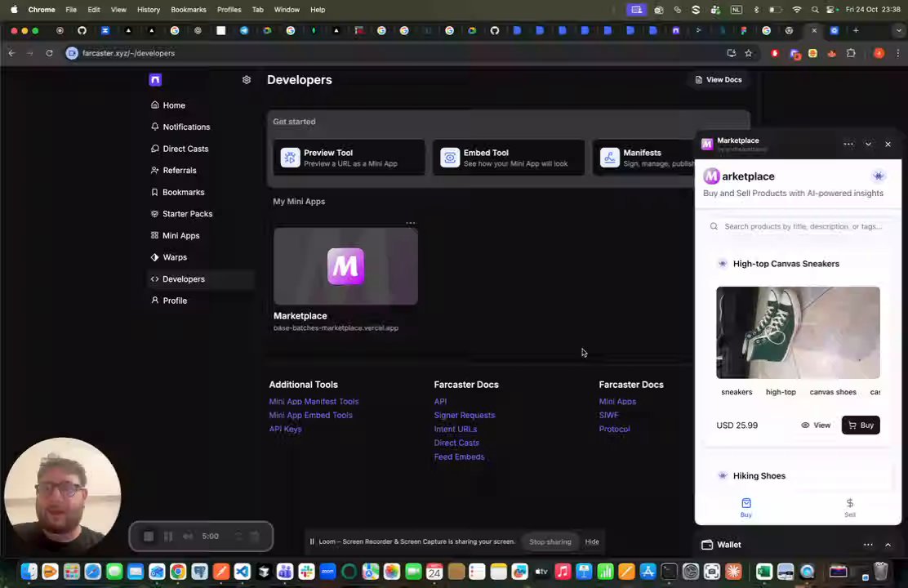The image size is (908, 588).
Task: Switch to the Buy tab
Action: point(746,507)
